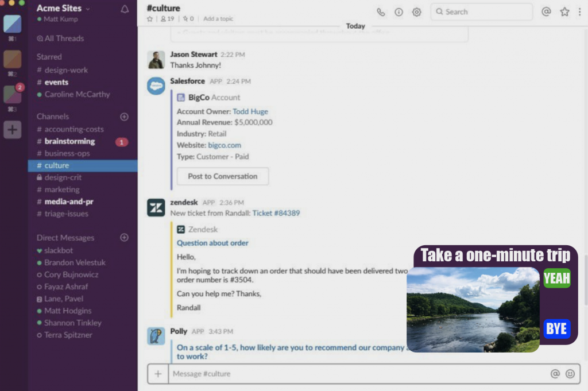Add a new workspace plus button
The image size is (588, 391).
(x=12, y=130)
